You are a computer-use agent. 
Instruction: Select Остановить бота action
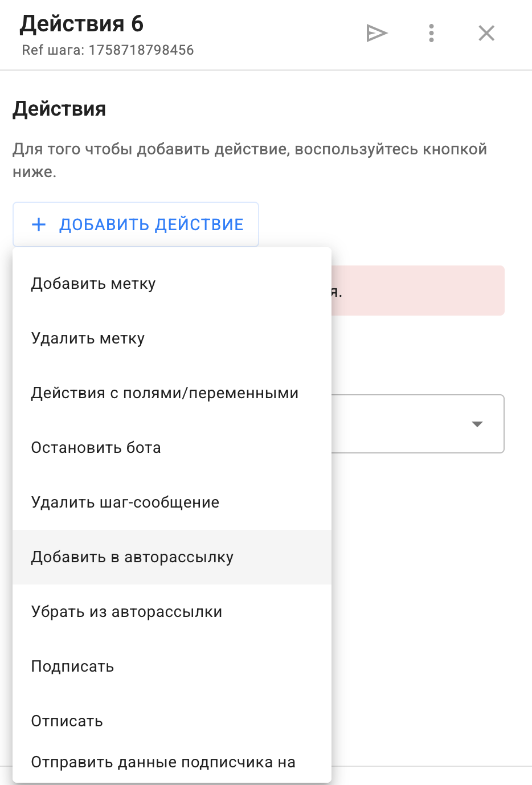click(96, 448)
